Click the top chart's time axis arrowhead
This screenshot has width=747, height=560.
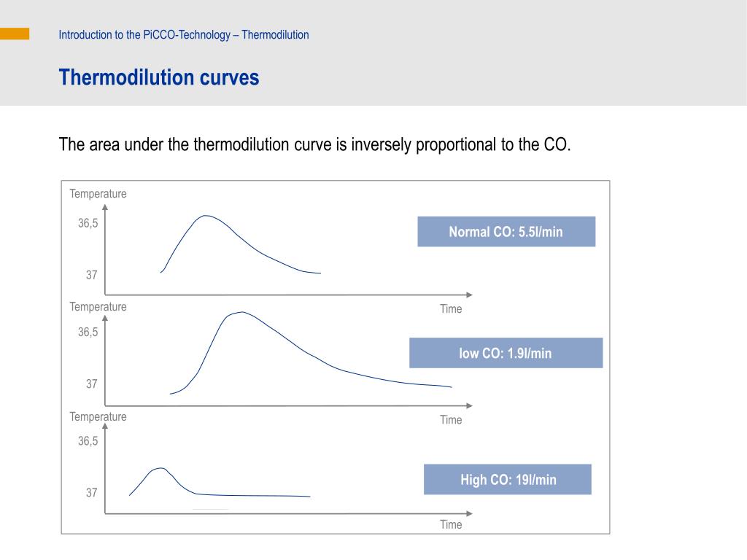(469, 295)
